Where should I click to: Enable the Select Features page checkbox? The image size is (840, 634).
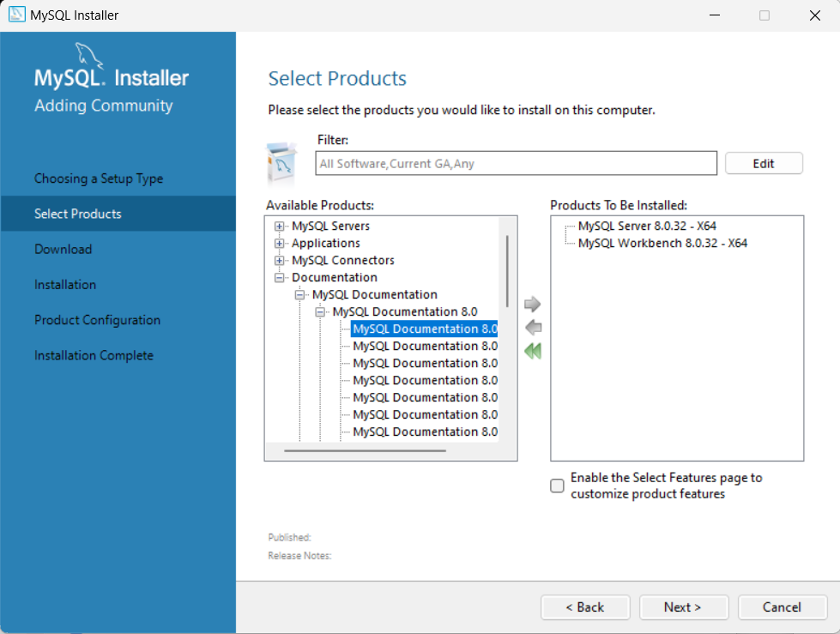point(558,486)
